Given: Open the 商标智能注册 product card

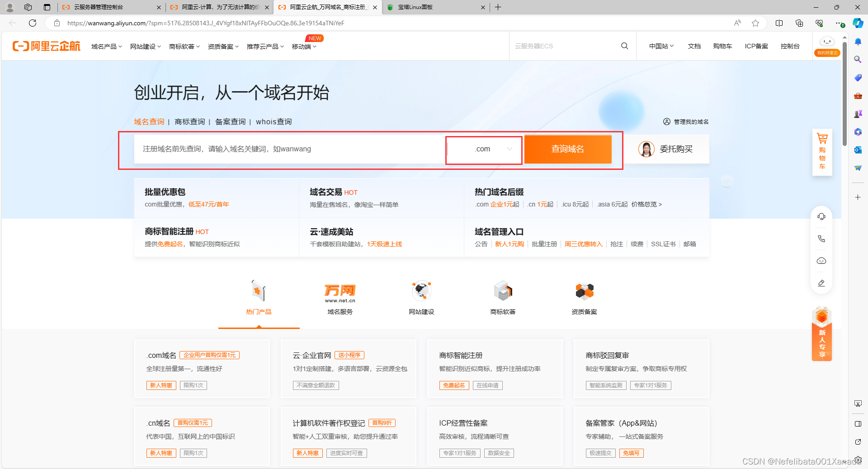Looking at the screenshot, I should [x=495, y=369].
